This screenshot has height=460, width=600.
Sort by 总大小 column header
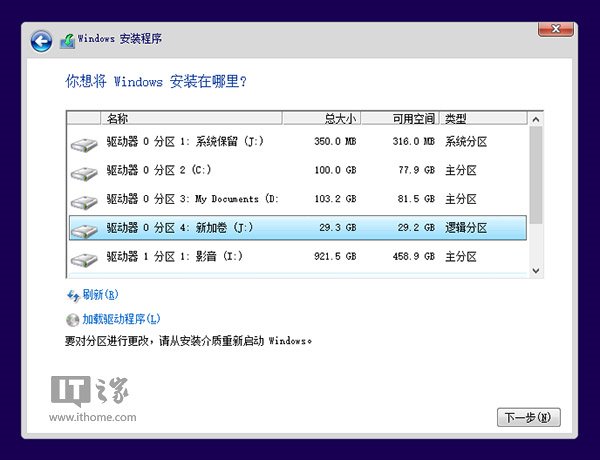pyautogui.click(x=321, y=119)
